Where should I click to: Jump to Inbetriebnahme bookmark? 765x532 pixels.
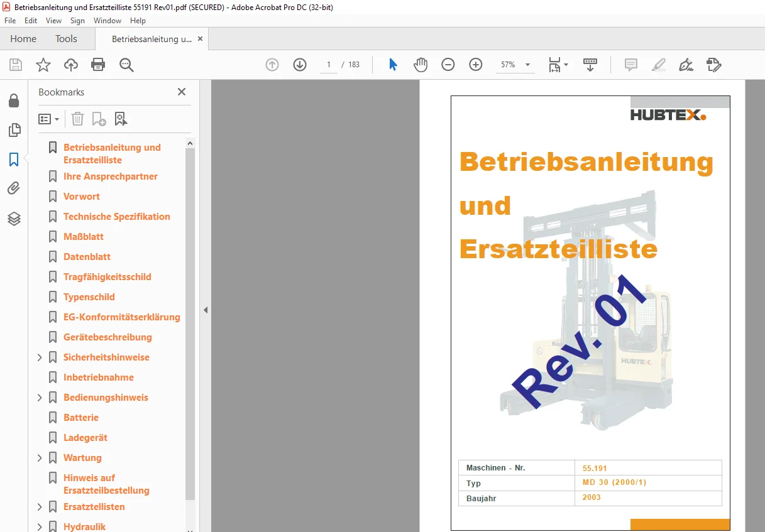[99, 377]
